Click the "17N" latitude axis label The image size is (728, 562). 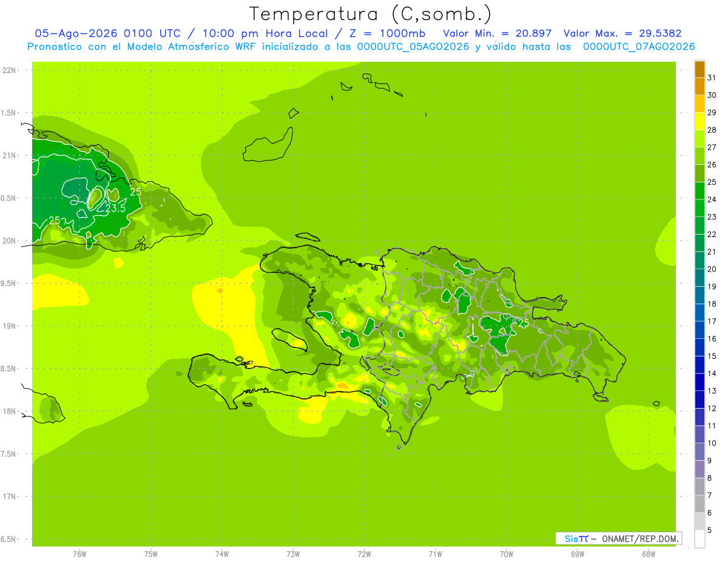[x=9, y=497]
